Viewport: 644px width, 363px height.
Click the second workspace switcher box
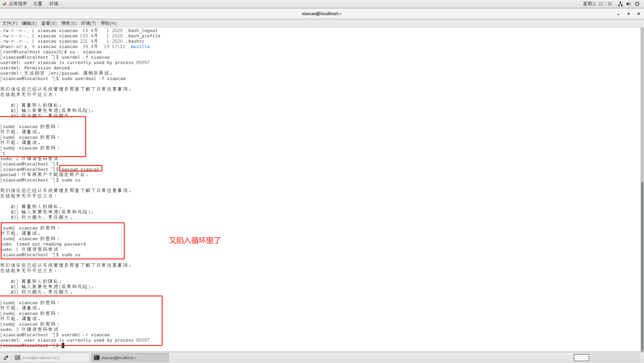(598, 358)
